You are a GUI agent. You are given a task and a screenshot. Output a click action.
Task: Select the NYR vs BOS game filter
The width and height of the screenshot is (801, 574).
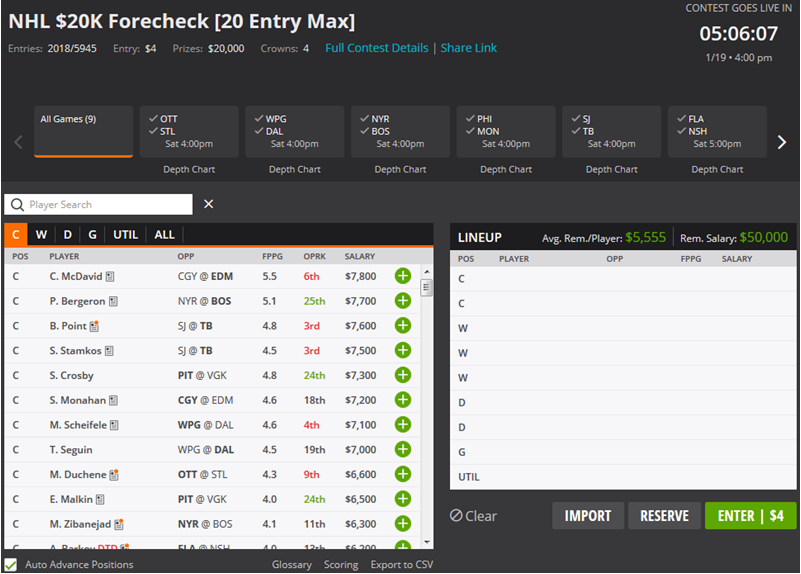(x=400, y=131)
